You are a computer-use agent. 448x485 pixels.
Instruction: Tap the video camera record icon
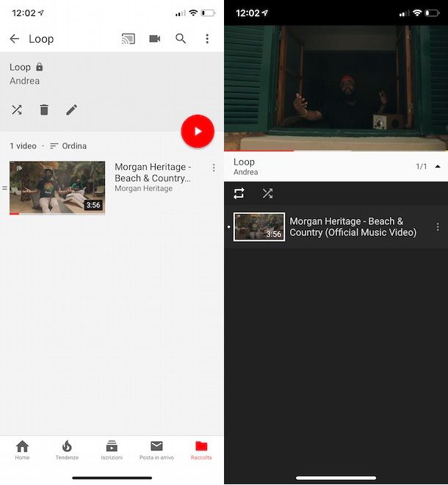coord(154,39)
